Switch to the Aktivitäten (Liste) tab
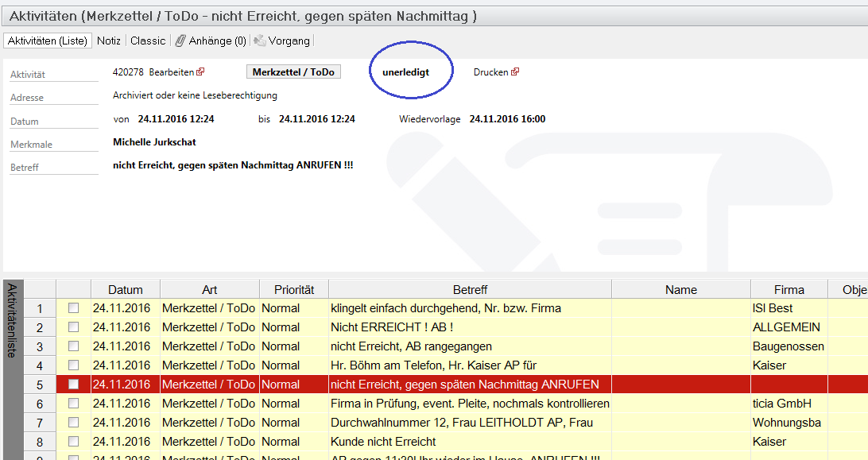The height and width of the screenshot is (460, 868). [x=48, y=41]
